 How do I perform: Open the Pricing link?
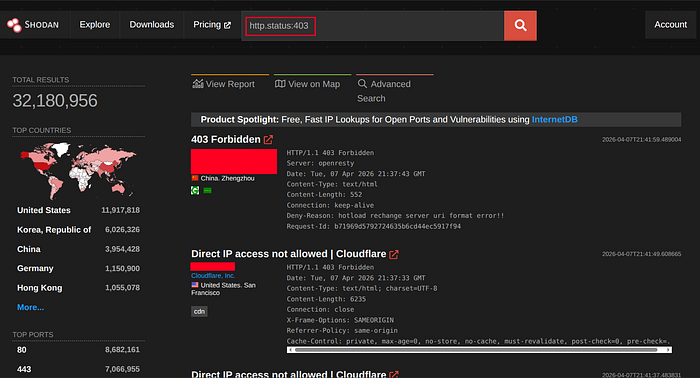(x=212, y=25)
